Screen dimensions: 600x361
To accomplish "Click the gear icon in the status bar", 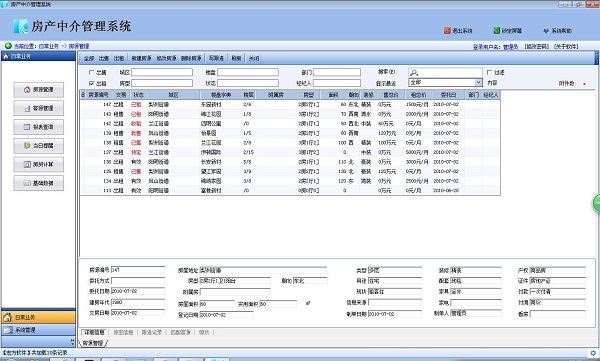I will point(593,353).
